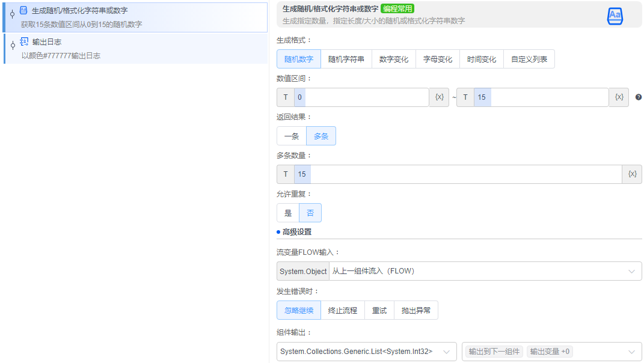This screenshot has height=363, width=644.
Task: Click the T text-mode icon before value 0
Action: tap(285, 97)
